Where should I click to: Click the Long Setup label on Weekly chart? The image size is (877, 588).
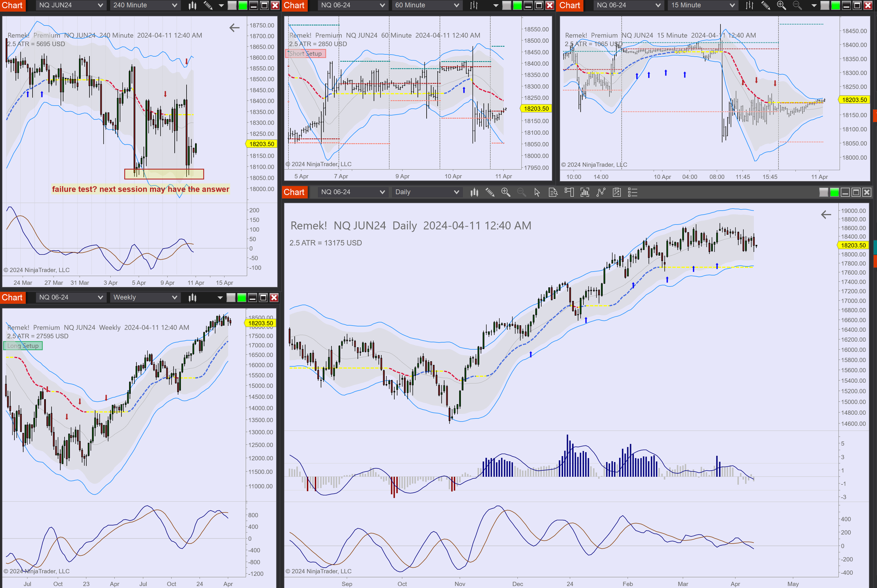(x=23, y=346)
